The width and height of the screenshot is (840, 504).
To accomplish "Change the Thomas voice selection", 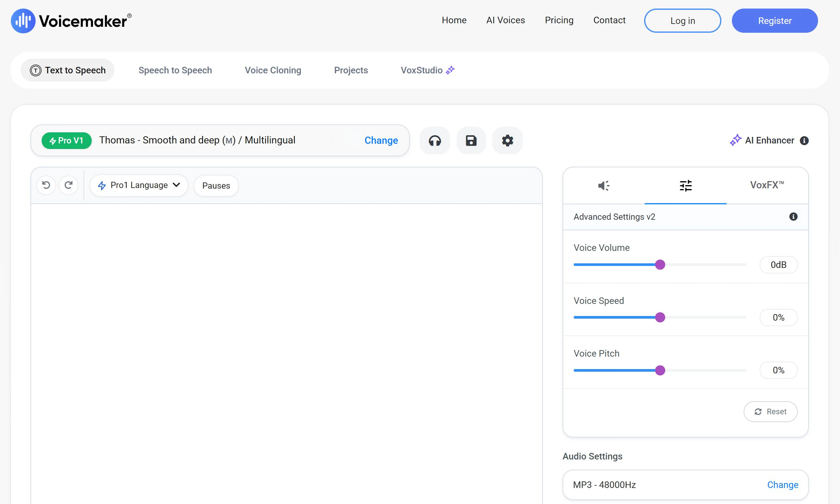I will coord(381,141).
